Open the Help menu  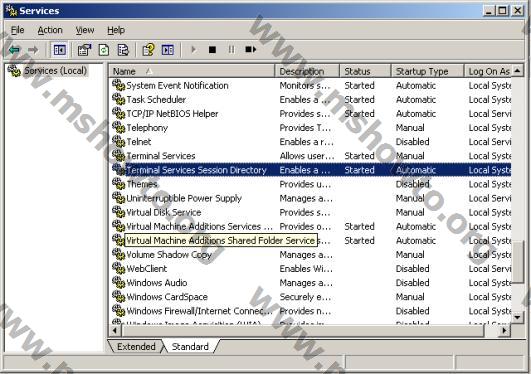pyautogui.click(x=116, y=30)
